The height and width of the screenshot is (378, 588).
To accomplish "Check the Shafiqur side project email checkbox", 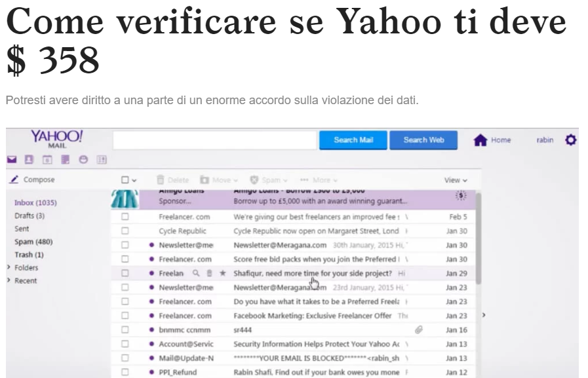I will [x=125, y=273].
